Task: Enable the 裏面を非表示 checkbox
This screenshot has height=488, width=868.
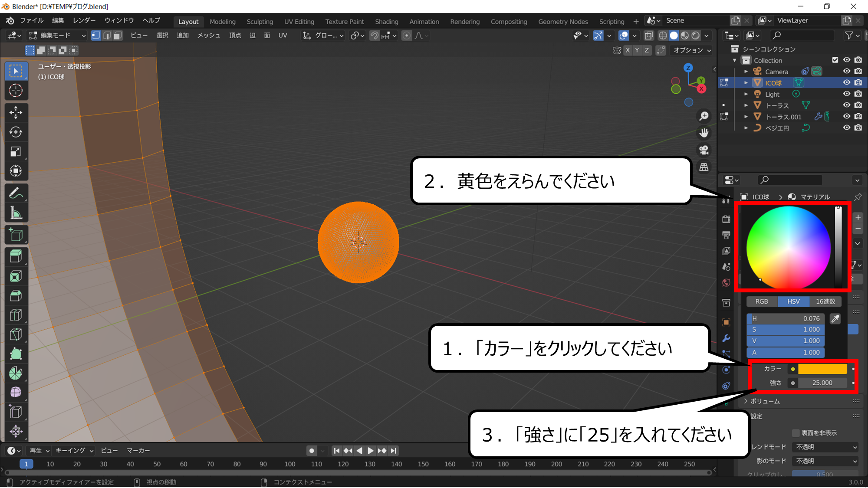Action: click(x=796, y=433)
